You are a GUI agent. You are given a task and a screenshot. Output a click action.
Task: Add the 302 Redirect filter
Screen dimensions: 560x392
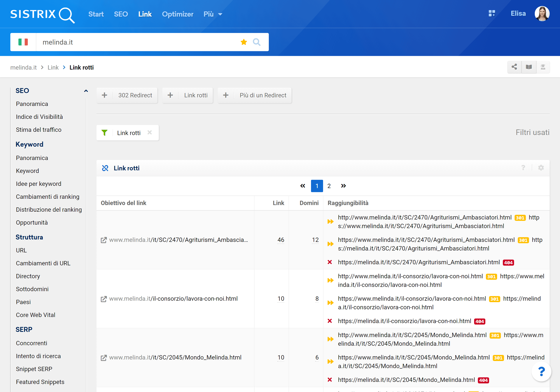[x=127, y=95]
